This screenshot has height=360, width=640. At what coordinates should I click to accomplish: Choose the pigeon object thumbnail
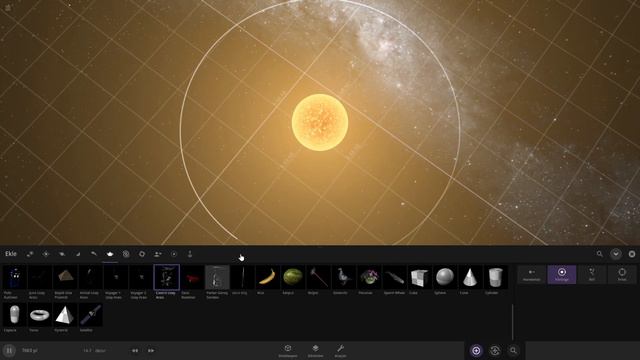point(344,277)
